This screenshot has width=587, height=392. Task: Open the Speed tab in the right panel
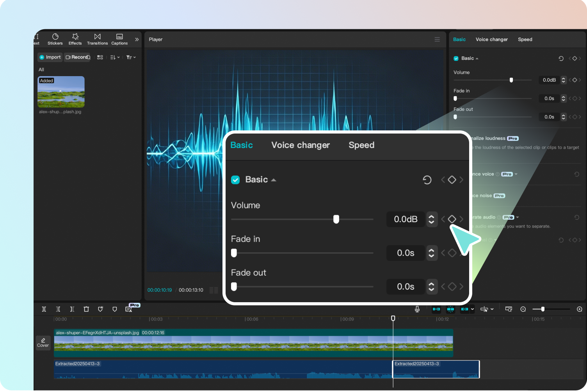(x=525, y=39)
